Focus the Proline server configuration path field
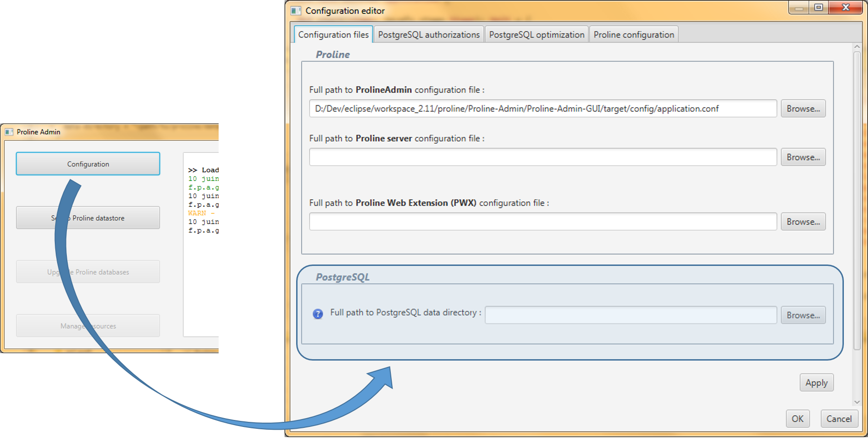This screenshot has width=868, height=439. [543, 157]
